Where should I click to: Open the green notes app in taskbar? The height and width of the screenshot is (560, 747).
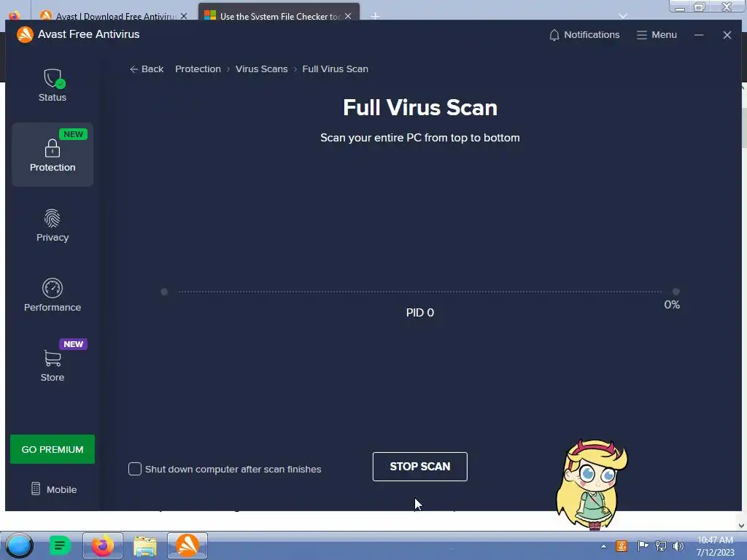point(60,545)
